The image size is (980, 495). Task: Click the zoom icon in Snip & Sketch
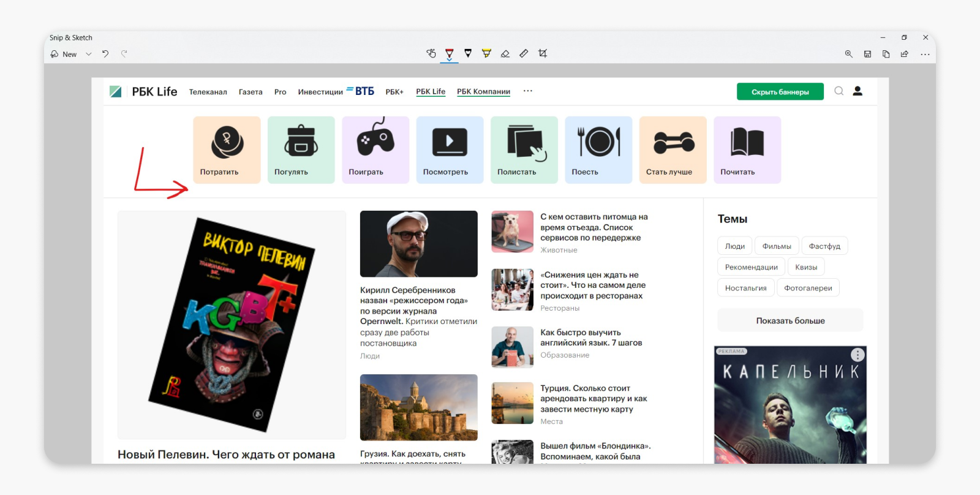point(849,54)
